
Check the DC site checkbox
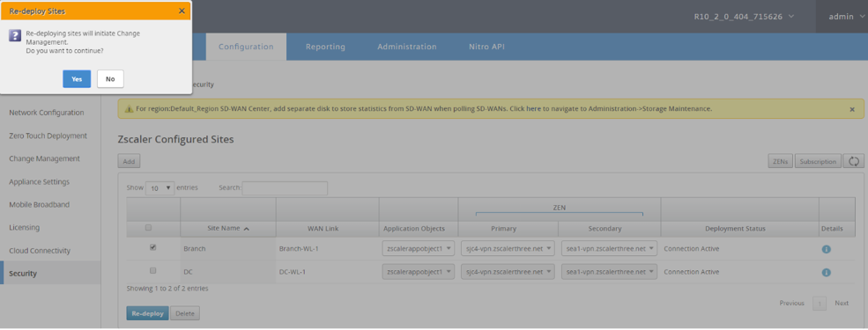point(152,271)
